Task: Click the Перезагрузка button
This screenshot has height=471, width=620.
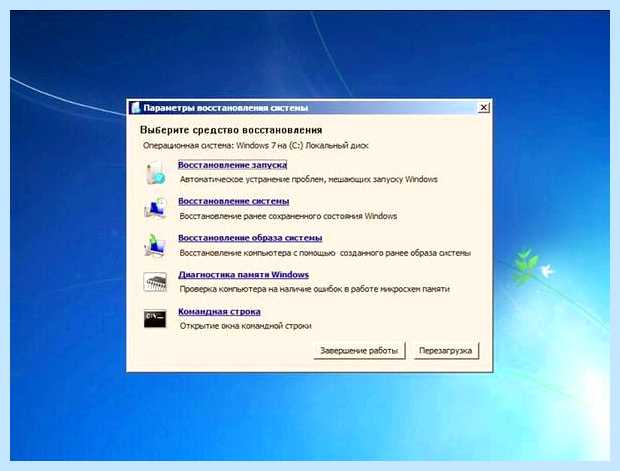Action: [446, 351]
